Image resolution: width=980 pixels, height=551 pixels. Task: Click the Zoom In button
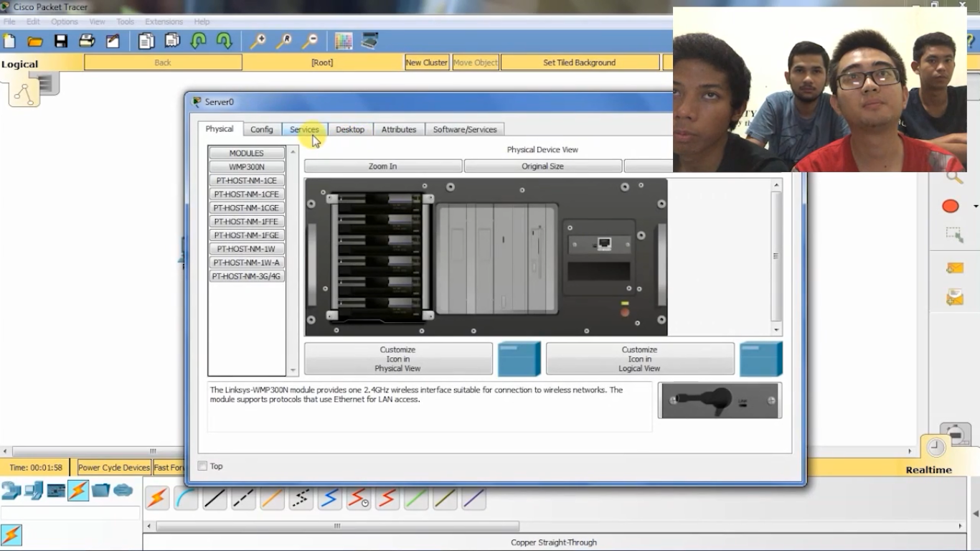click(383, 166)
